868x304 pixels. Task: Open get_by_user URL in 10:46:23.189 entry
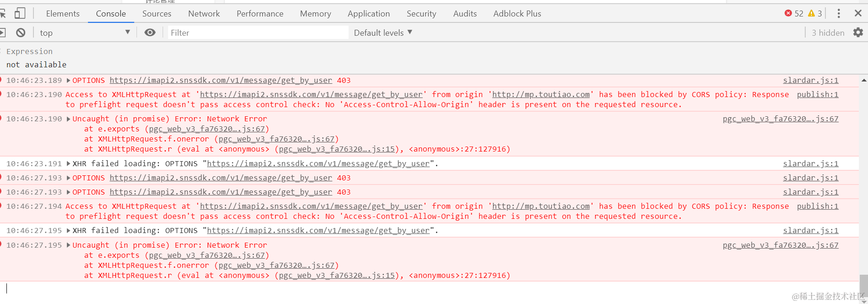(x=221, y=81)
